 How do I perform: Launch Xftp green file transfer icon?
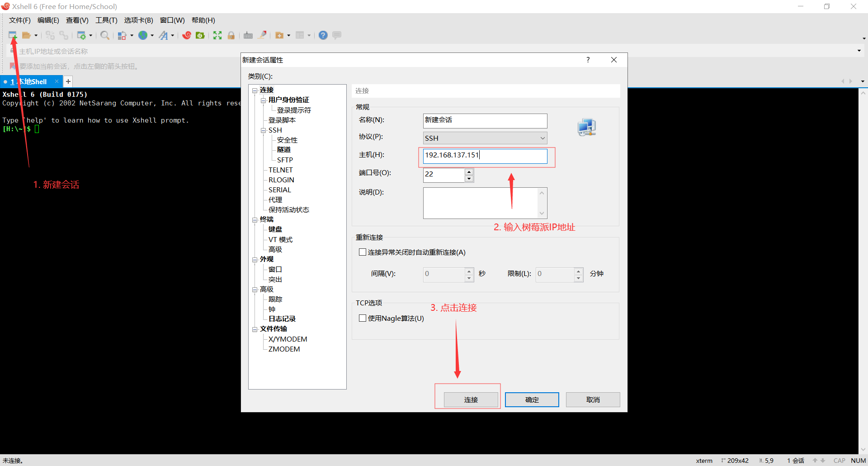click(200, 35)
